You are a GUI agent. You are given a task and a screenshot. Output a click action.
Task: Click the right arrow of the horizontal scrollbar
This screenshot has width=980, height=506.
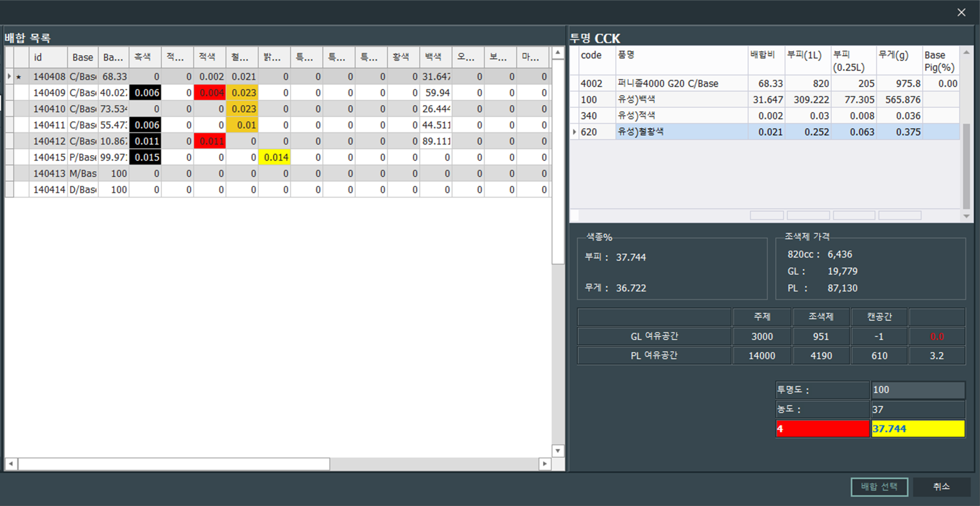click(x=545, y=463)
